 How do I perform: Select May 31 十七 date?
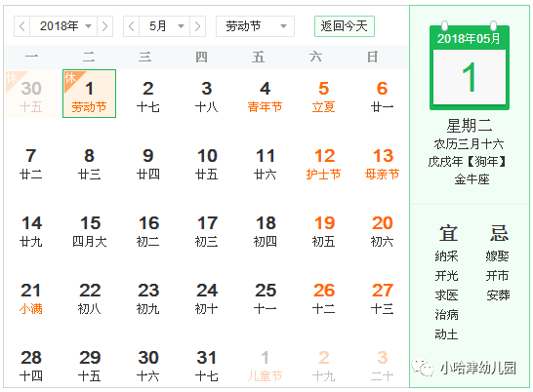tap(206, 366)
